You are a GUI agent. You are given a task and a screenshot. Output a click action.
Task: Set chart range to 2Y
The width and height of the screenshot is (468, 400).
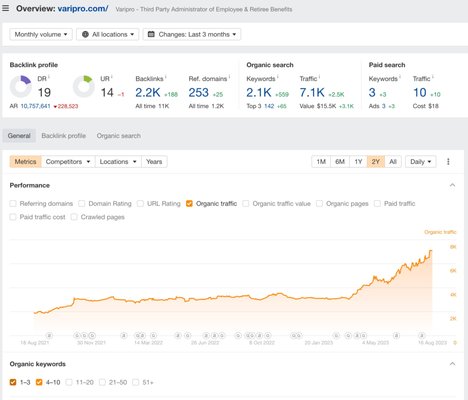(x=376, y=162)
